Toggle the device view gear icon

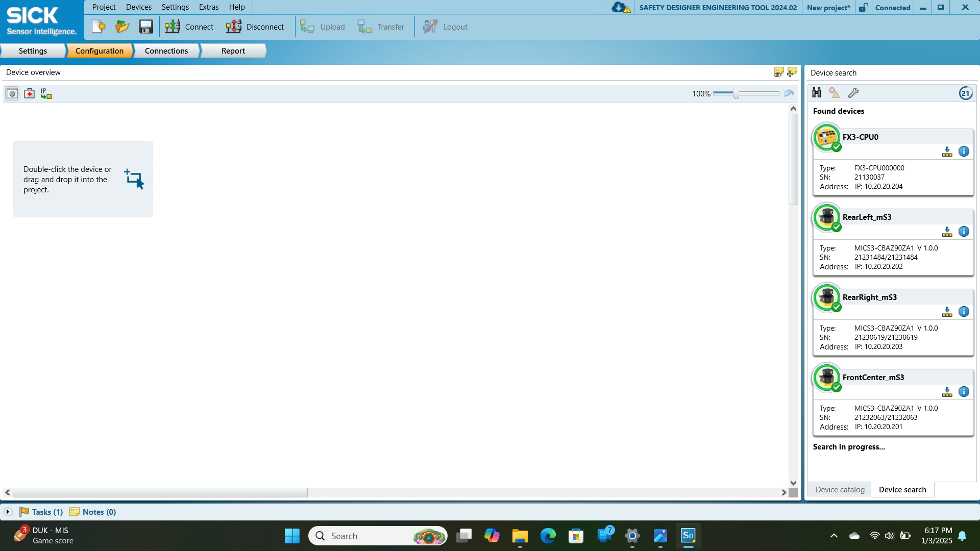coord(12,93)
